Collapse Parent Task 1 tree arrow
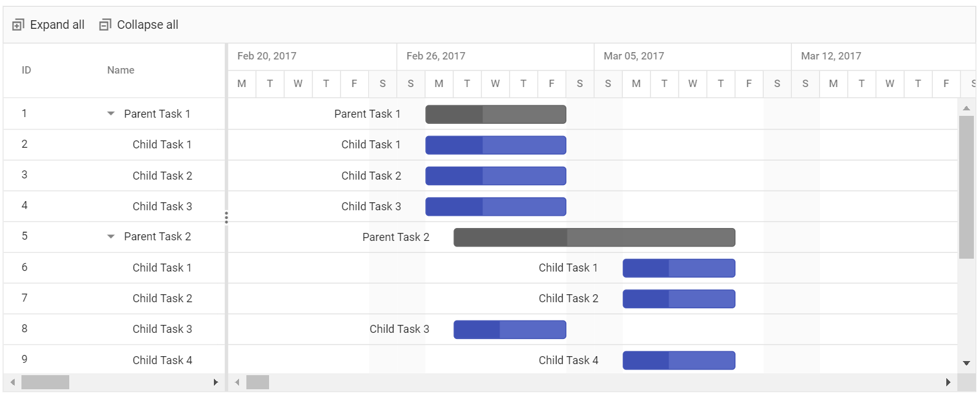Screen dimensions: 980x396 pyautogui.click(x=111, y=113)
